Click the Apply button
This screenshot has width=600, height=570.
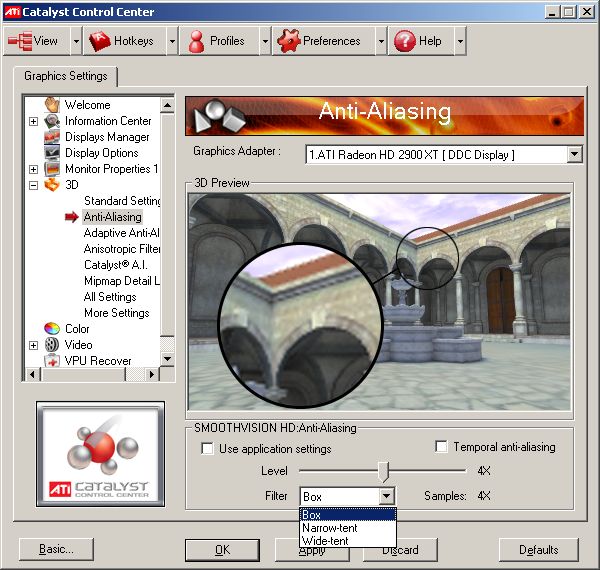[x=312, y=551]
